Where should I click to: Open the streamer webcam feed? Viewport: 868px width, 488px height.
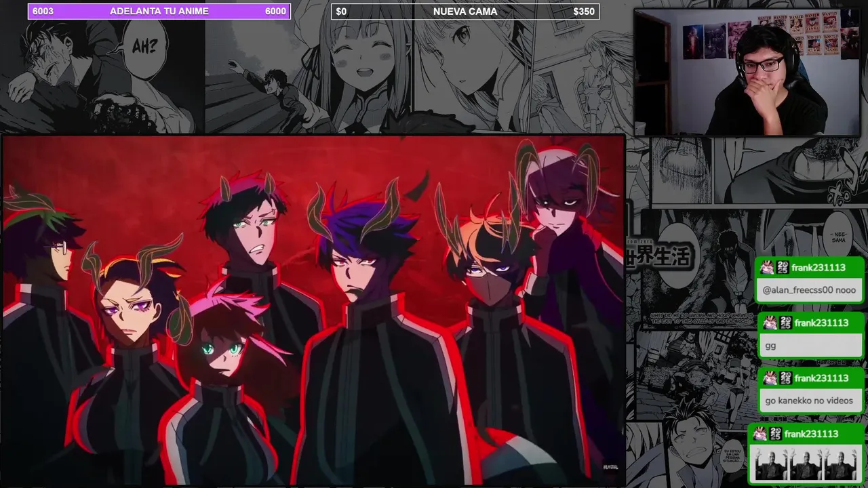(747, 72)
